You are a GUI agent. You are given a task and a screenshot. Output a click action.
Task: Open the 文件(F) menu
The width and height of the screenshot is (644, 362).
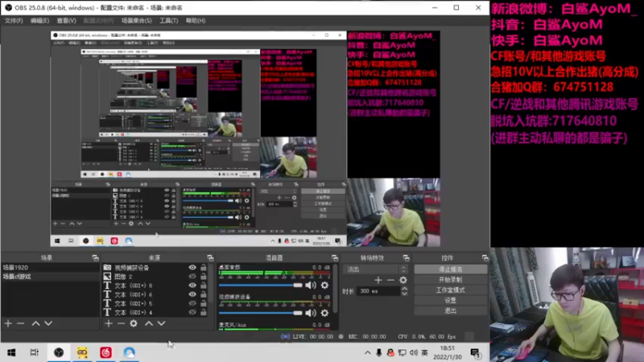14,21
